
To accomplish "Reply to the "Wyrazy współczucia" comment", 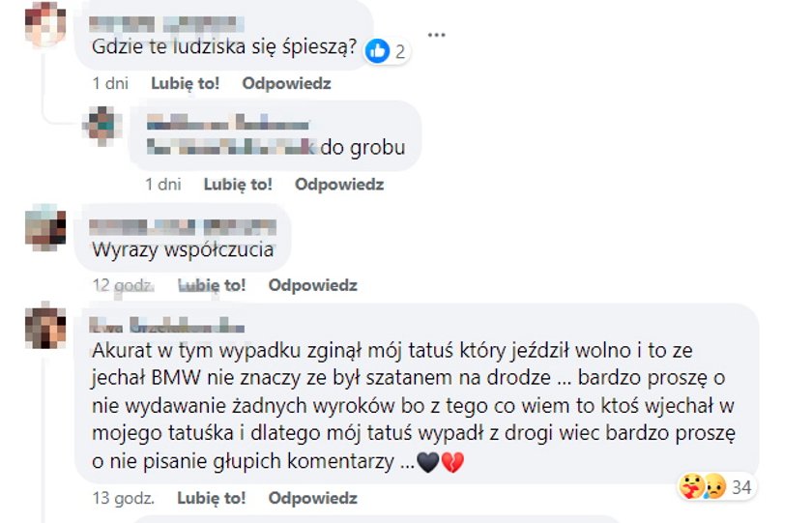I will tap(313, 285).
